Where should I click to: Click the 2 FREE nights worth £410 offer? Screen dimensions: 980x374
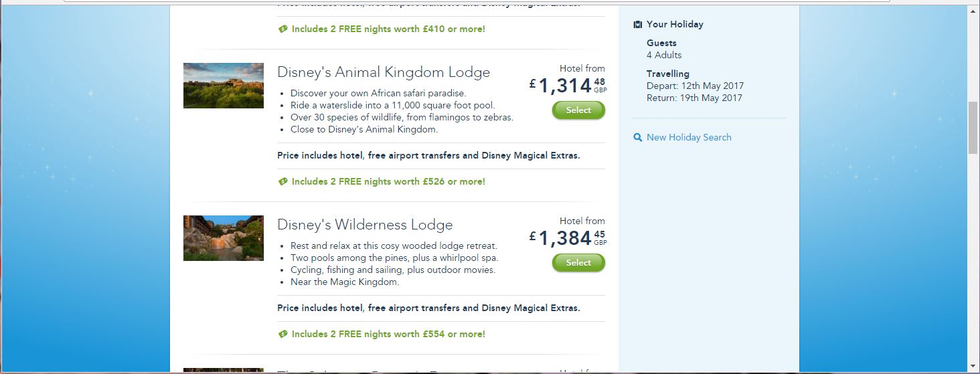(x=388, y=29)
